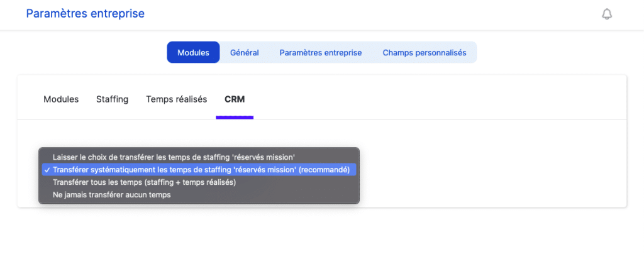The width and height of the screenshot is (644, 254).
Task: Open the Modules sub-tab in the card
Action: point(61,99)
